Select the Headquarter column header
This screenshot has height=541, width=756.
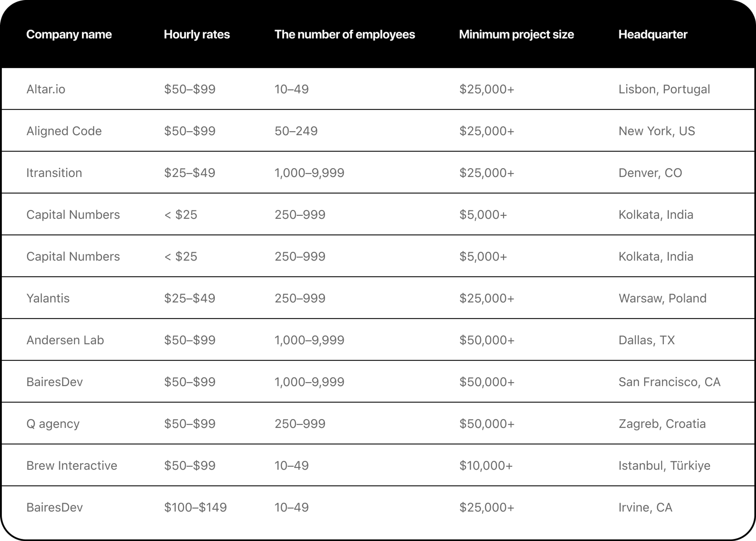click(x=652, y=35)
